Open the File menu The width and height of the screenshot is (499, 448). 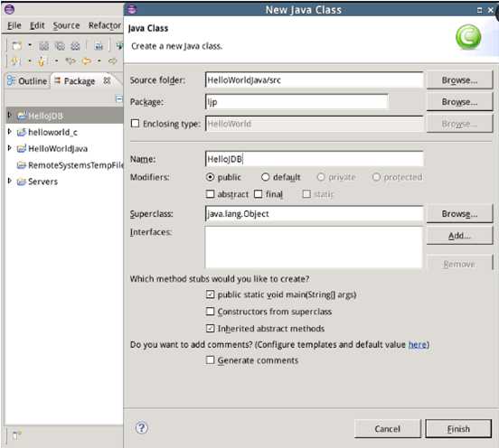tap(14, 25)
